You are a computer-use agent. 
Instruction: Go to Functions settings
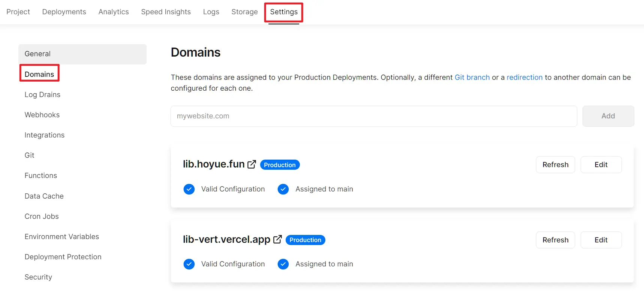(41, 175)
